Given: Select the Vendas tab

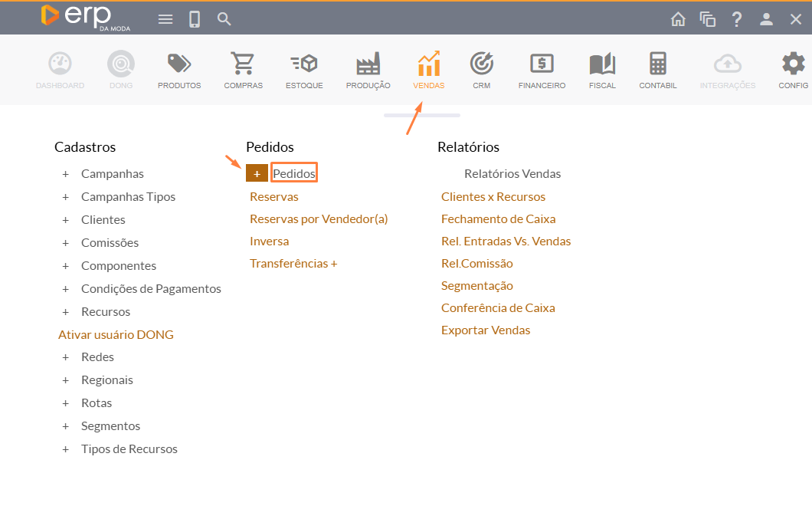Looking at the screenshot, I should point(428,69).
